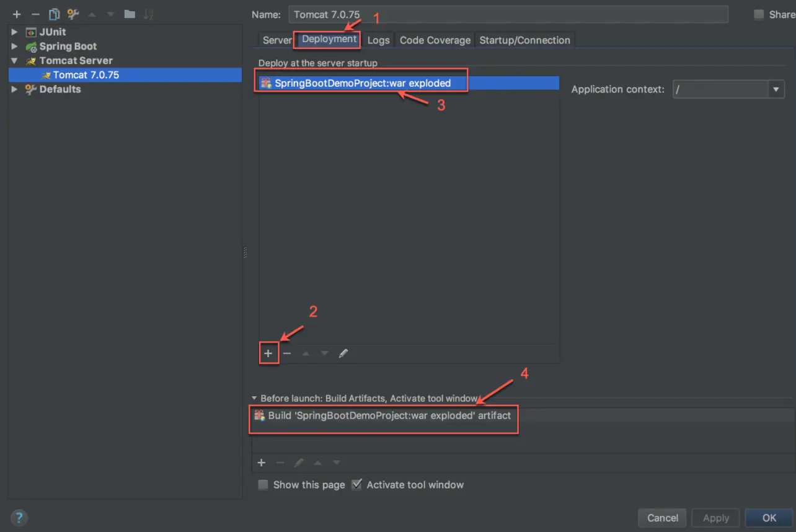Move the Before launch task down
The height and width of the screenshot is (532, 796).
point(337,463)
